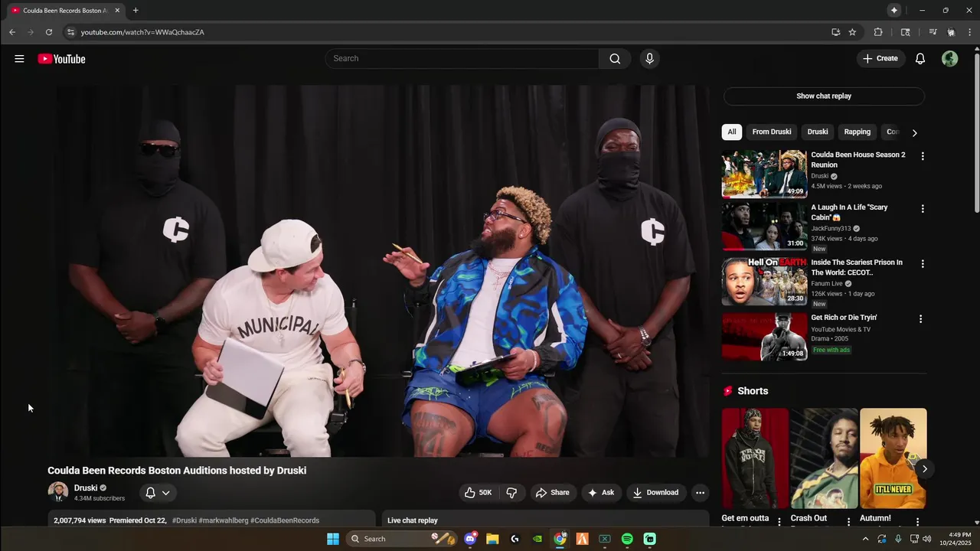Reload the page in Chrome
Image resolution: width=980 pixels, height=551 pixels.
tap(49, 32)
